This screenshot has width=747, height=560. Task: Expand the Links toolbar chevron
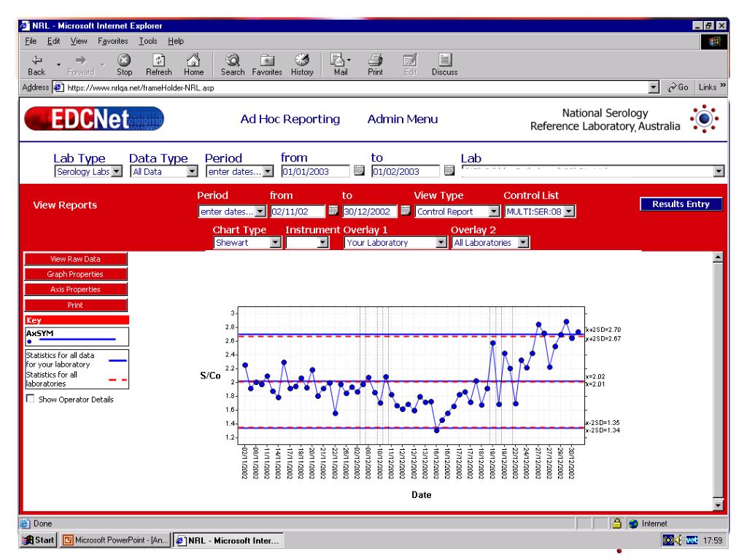[x=723, y=86]
